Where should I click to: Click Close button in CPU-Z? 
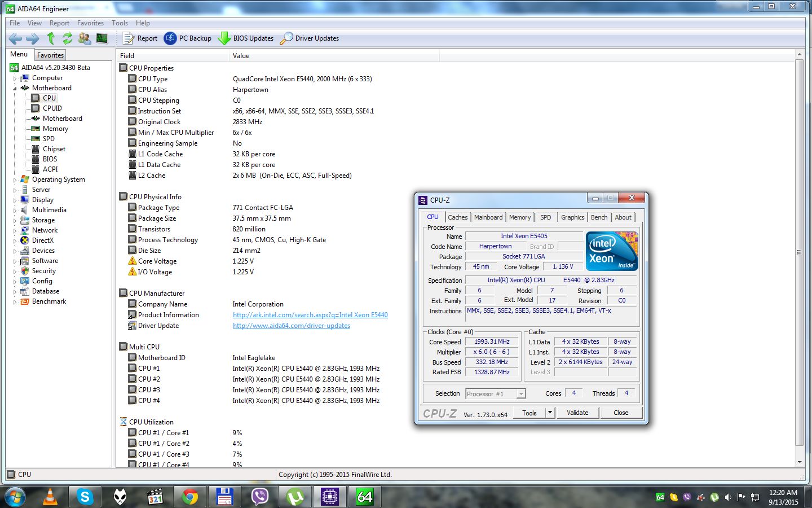(621, 413)
